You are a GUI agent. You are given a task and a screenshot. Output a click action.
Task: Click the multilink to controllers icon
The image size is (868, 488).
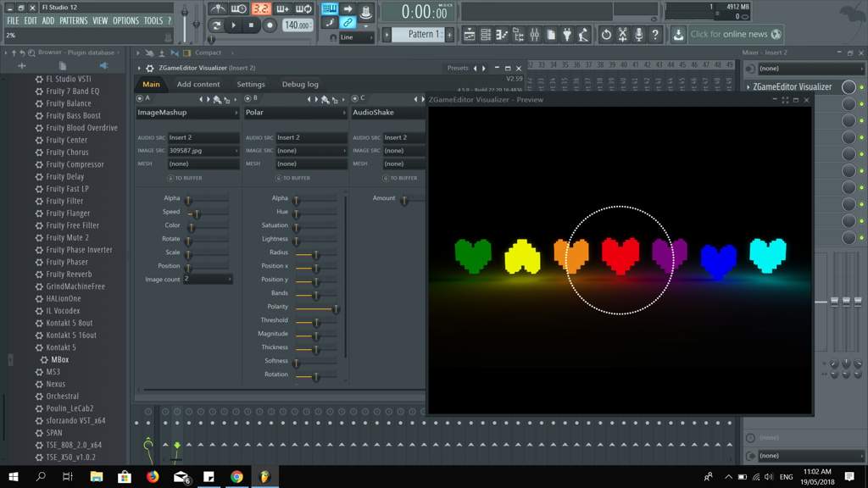[348, 23]
